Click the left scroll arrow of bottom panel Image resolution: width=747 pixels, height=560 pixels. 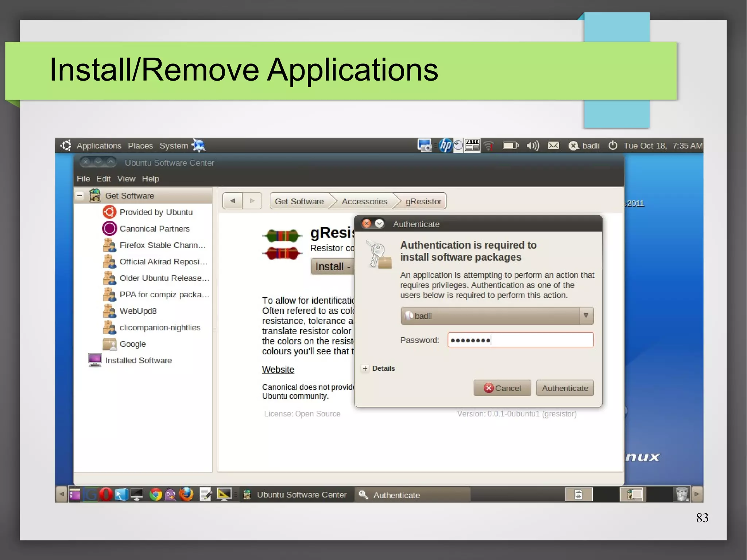click(x=62, y=494)
